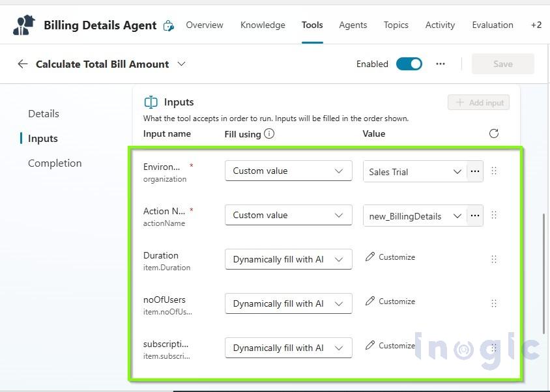The image size is (550, 392).
Task: Click the small icon beside the agent title
Action: tap(169, 25)
